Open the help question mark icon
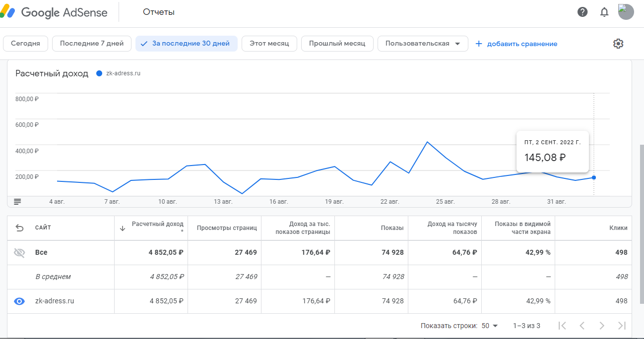This screenshot has width=644, height=339. [582, 12]
